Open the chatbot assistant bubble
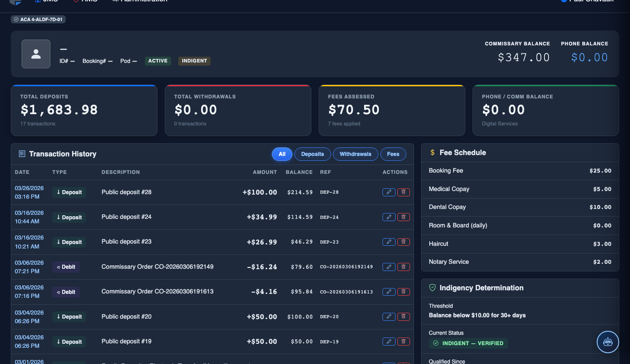630x364 pixels. coord(608,342)
